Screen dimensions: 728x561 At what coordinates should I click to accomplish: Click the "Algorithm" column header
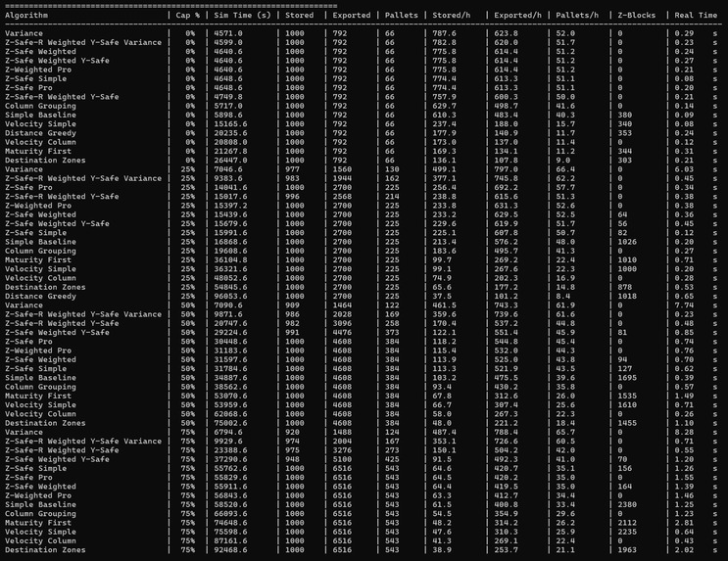point(26,16)
